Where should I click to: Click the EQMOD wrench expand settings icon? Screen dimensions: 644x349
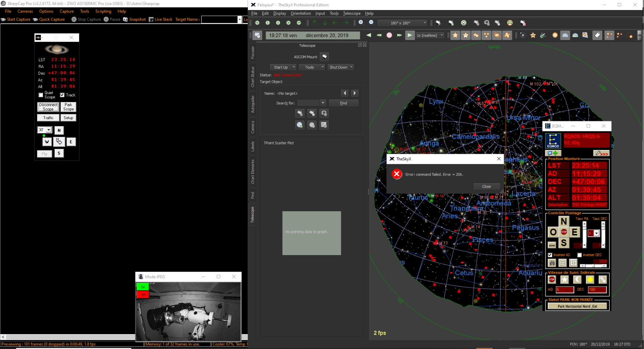pyautogui.click(x=601, y=153)
